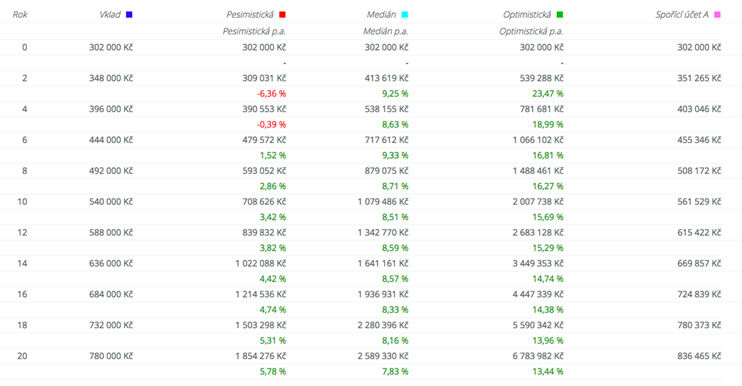742x386 pixels.
Task: Click the red Pesimistická color swatch
Action: (x=283, y=15)
